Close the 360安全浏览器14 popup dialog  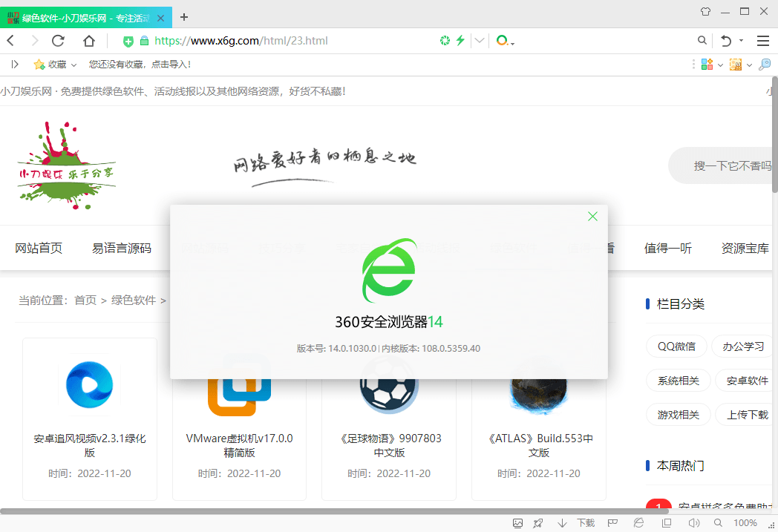pyautogui.click(x=592, y=216)
